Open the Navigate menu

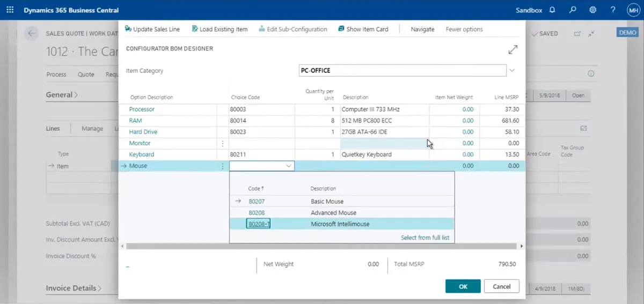[x=422, y=29]
